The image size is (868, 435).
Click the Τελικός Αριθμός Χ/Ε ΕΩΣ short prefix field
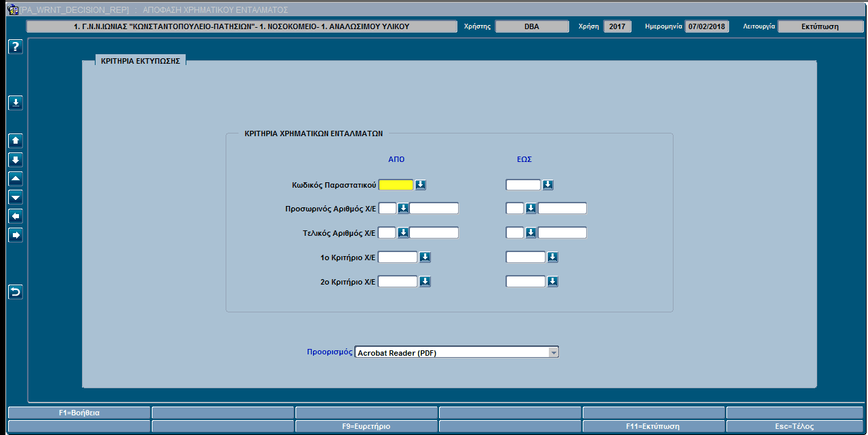click(x=515, y=232)
